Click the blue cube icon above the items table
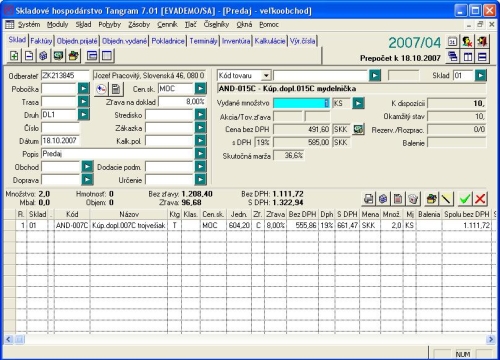 pyautogui.click(x=383, y=199)
